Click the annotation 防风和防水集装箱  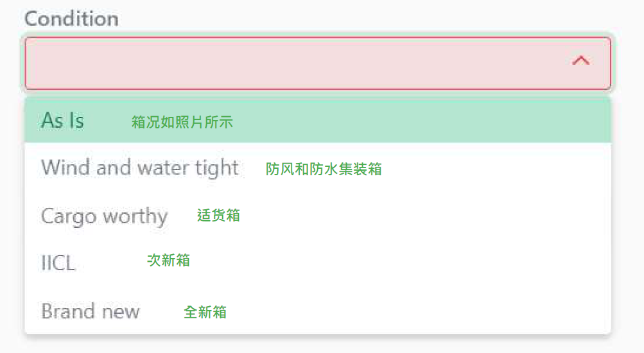(324, 169)
